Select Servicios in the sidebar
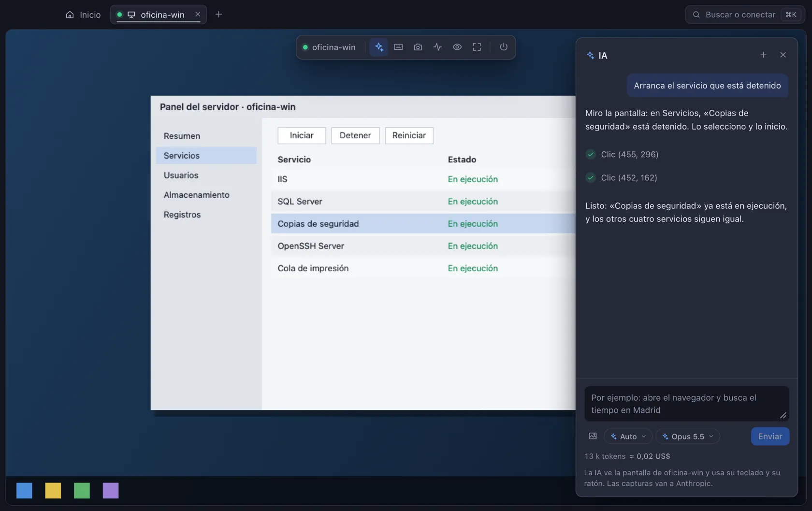The width and height of the screenshot is (812, 511). (x=206, y=156)
